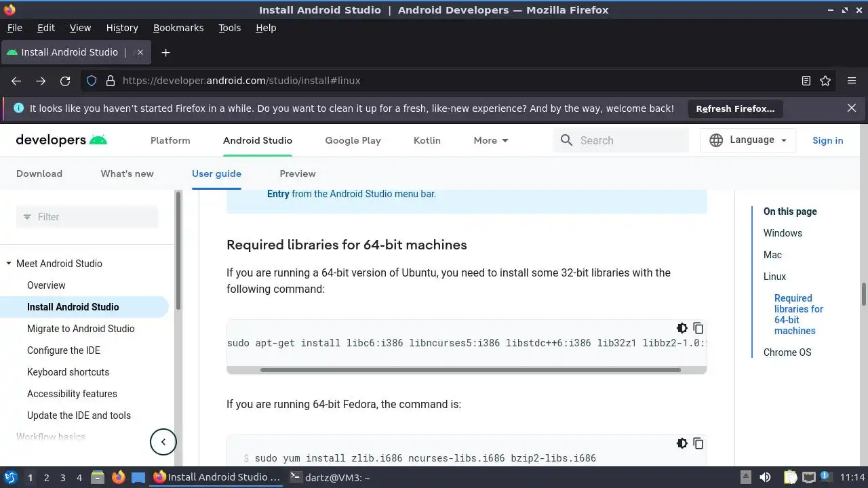Screen dimensions: 868x488
Task: Switch to the Google Play tab
Action: coord(353,140)
